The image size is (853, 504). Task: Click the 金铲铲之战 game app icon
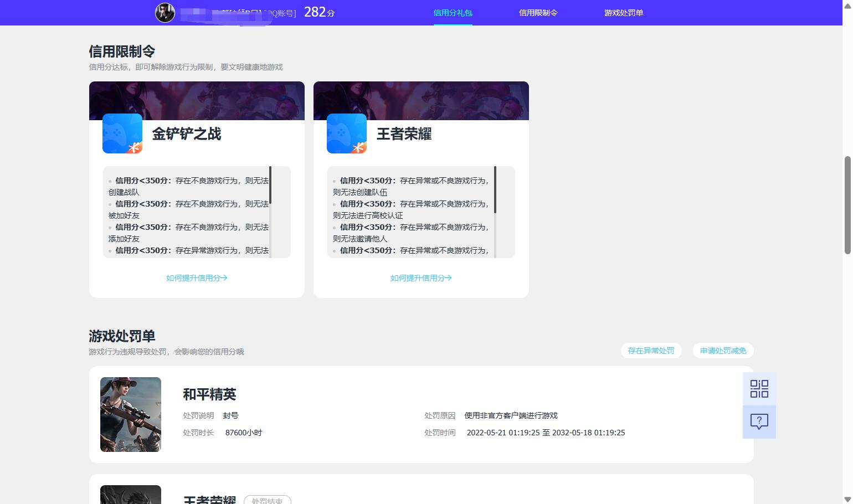tap(122, 133)
